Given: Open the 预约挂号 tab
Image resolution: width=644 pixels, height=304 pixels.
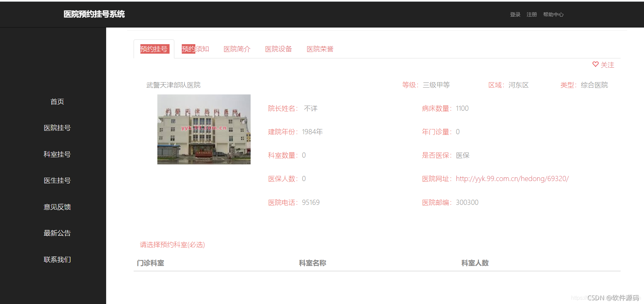Looking at the screenshot, I should pyautogui.click(x=154, y=49).
